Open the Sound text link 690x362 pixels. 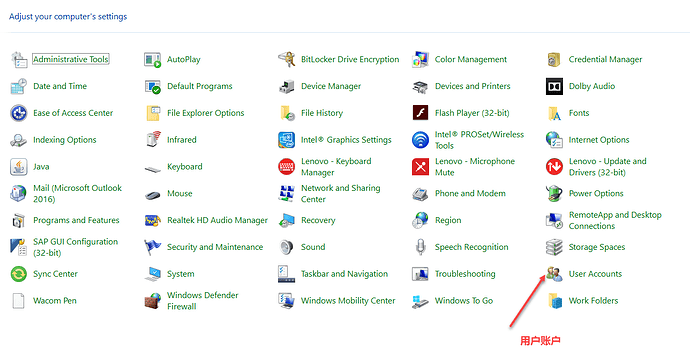(313, 247)
